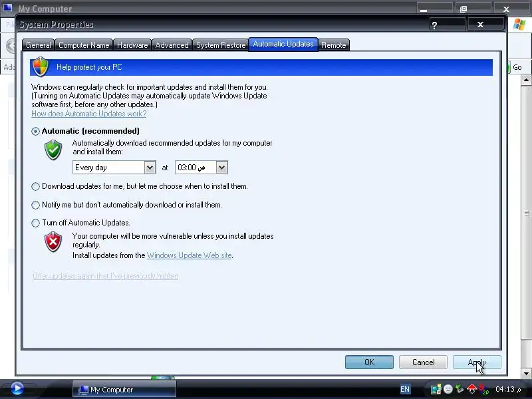Viewport: 532px width, 399px height.
Task: Click the vertical scrollbar thumb in My Computer
Action: click(x=526, y=212)
